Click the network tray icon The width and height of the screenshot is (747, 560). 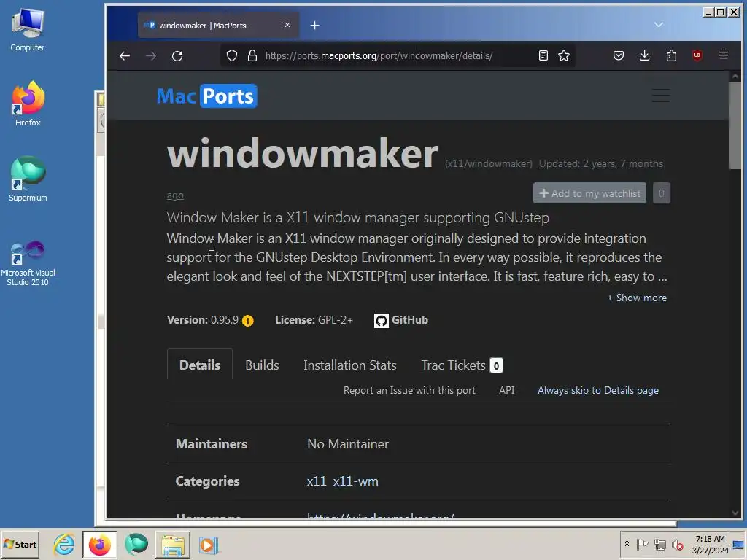659,544
